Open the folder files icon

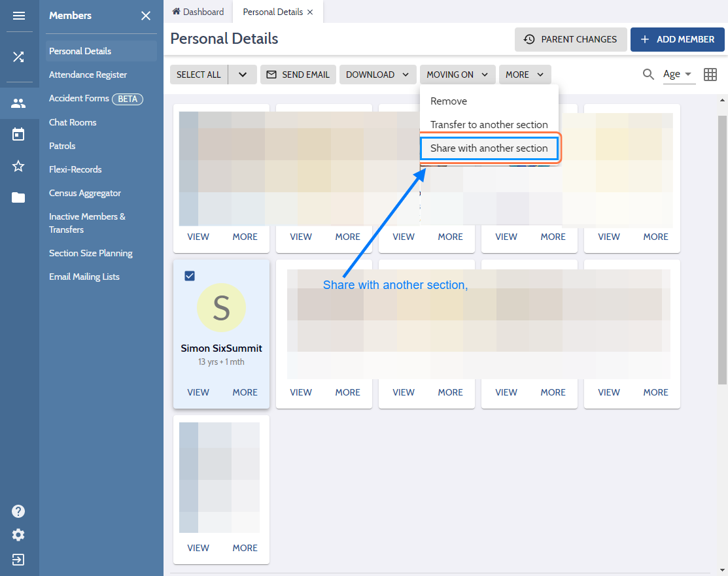point(18,197)
